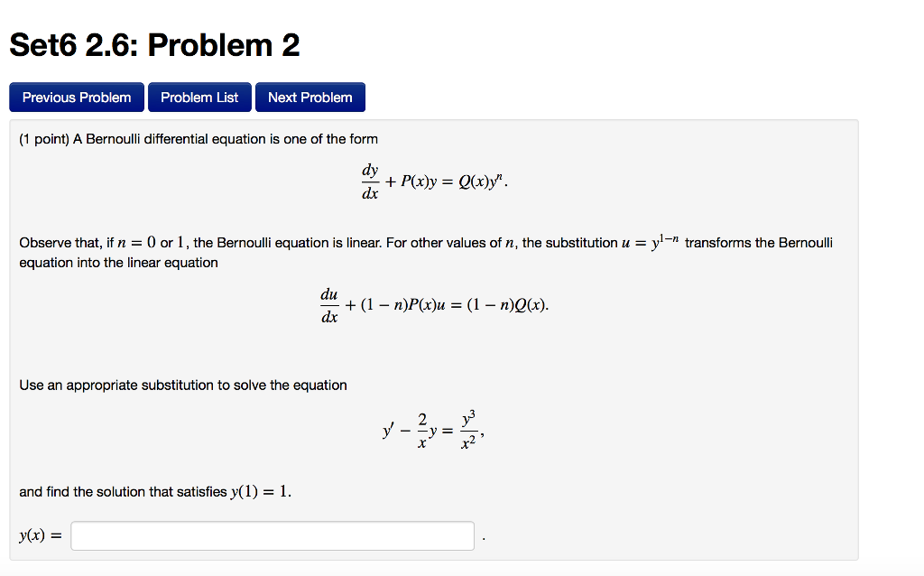The height and width of the screenshot is (576, 924).
Task: Advance with the Next Problem button
Action: (x=310, y=97)
